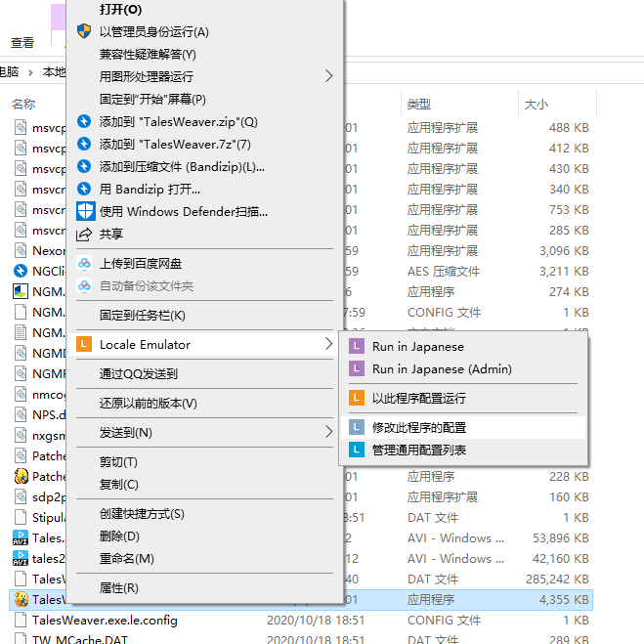The image size is (644, 644).
Task: Click teal icon beside 管理通用配置列表
Action: (357, 450)
